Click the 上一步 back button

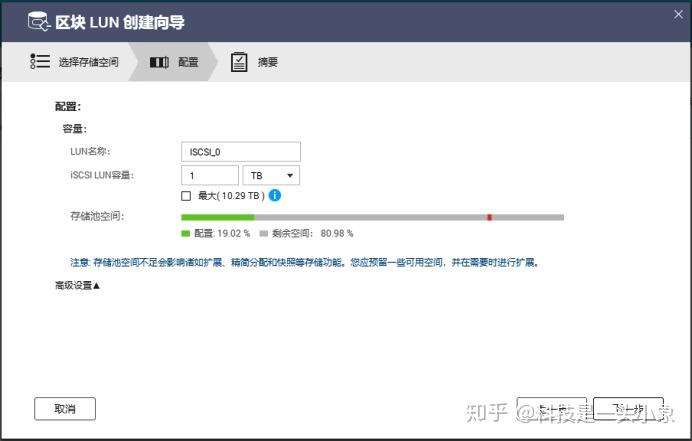click(x=552, y=409)
